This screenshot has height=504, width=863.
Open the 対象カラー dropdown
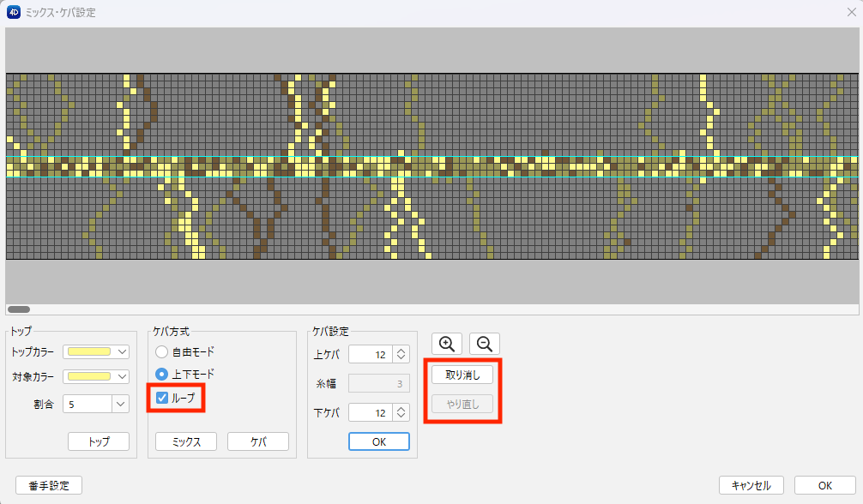pyautogui.click(x=122, y=376)
